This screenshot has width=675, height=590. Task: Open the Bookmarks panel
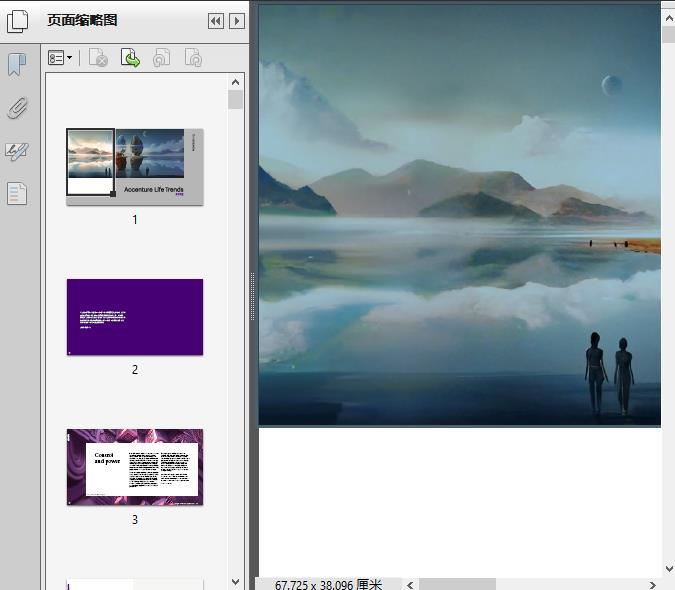point(17,65)
